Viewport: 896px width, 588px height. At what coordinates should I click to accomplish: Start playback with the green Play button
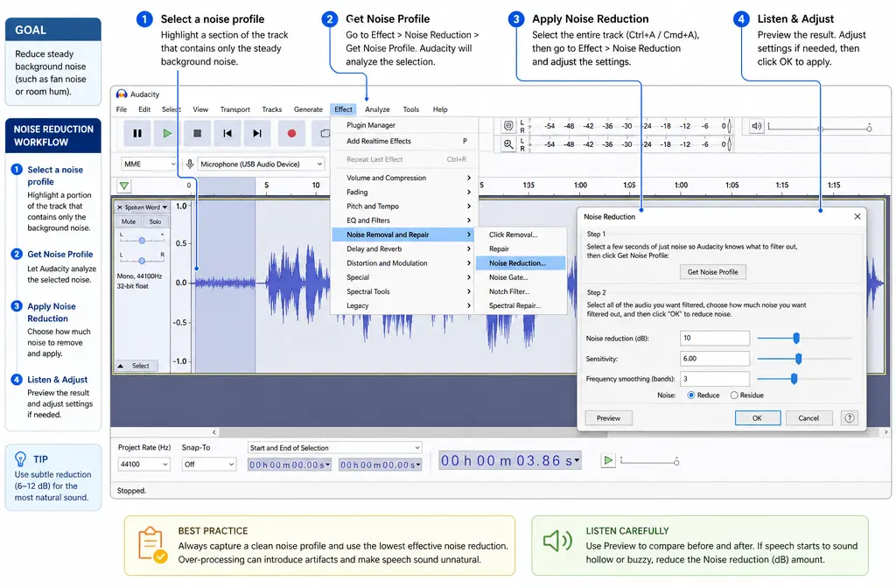tap(167, 133)
